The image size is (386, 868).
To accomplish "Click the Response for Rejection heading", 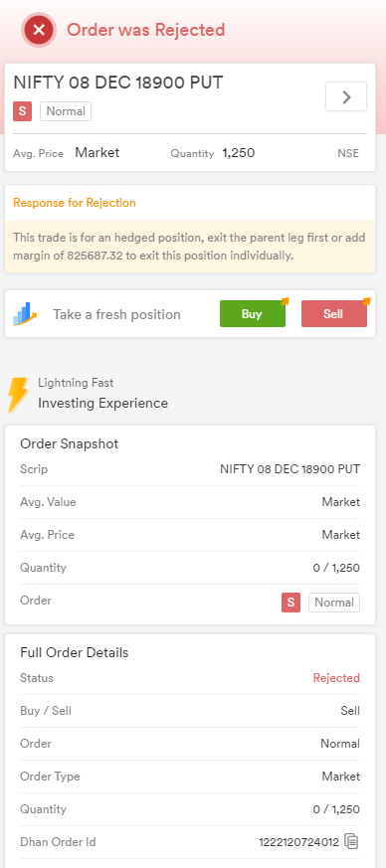I will 75,203.
